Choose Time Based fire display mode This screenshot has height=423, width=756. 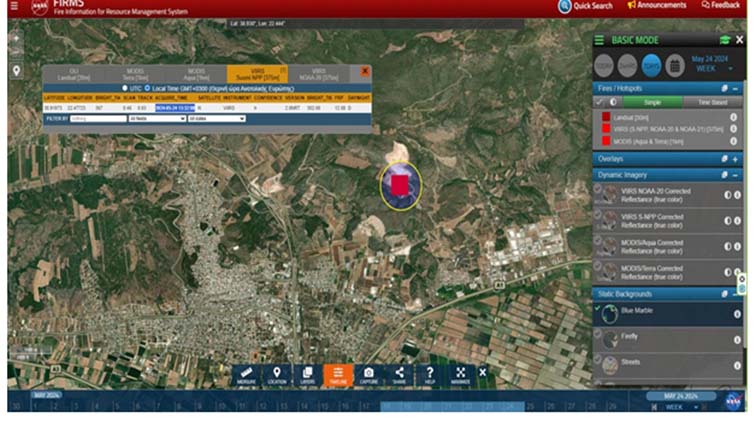[713, 102]
